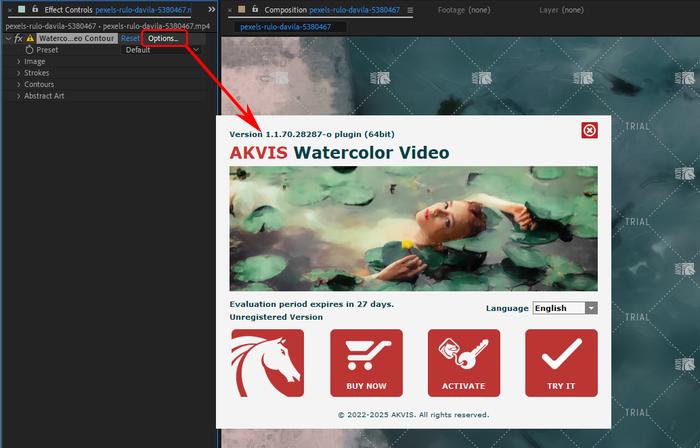The width and height of the screenshot is (700, 448).
Task: Close the Effect Controls panel tab
Action: tap(10, 10)
